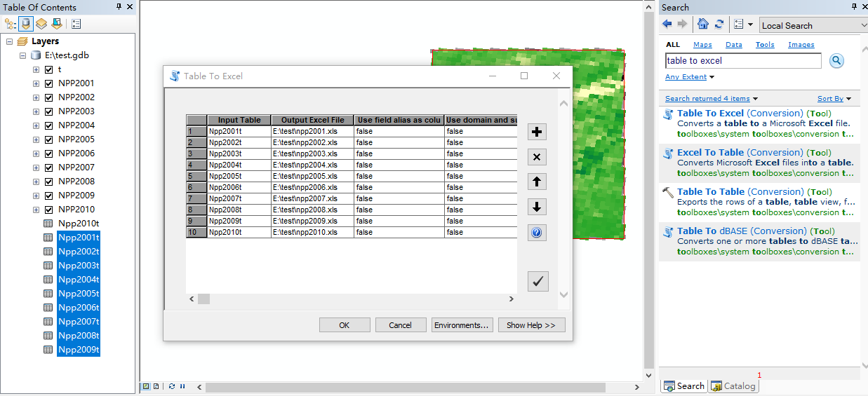The width and height of the screenshot is (868, 396).
Task: Expand the NPP2001 layer node
Action: tap(36, 83)
